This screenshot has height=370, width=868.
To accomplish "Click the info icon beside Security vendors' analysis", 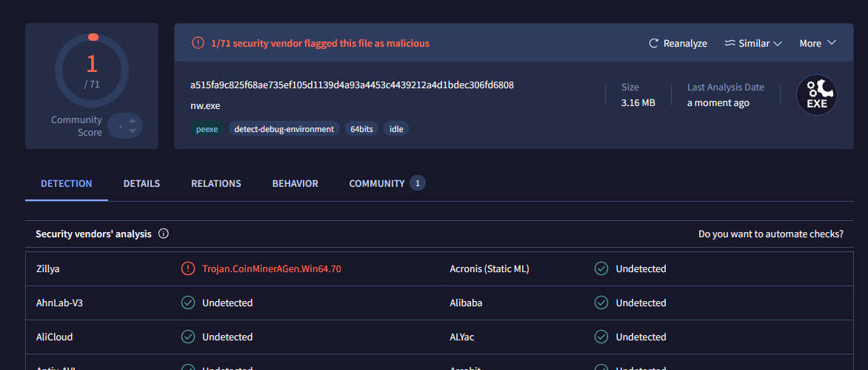I will (164, 234).
